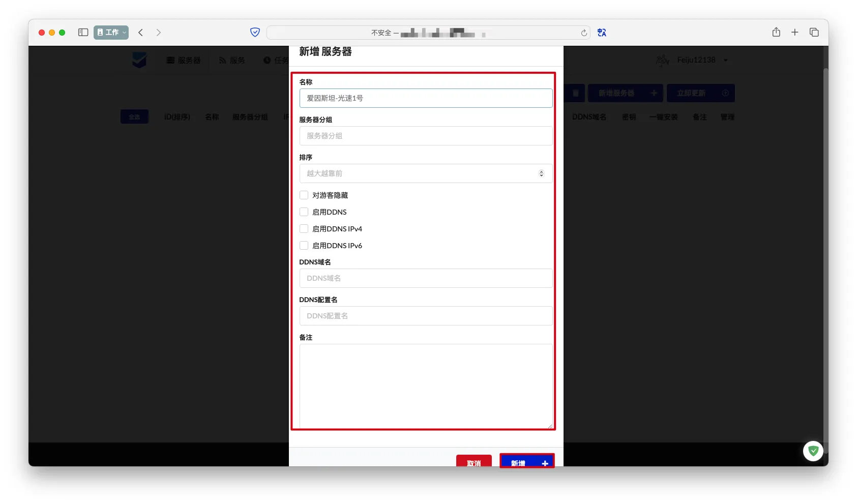Show the tab overview icon
Viewport: 857px width, 504px height.
[x=814, y=33]
